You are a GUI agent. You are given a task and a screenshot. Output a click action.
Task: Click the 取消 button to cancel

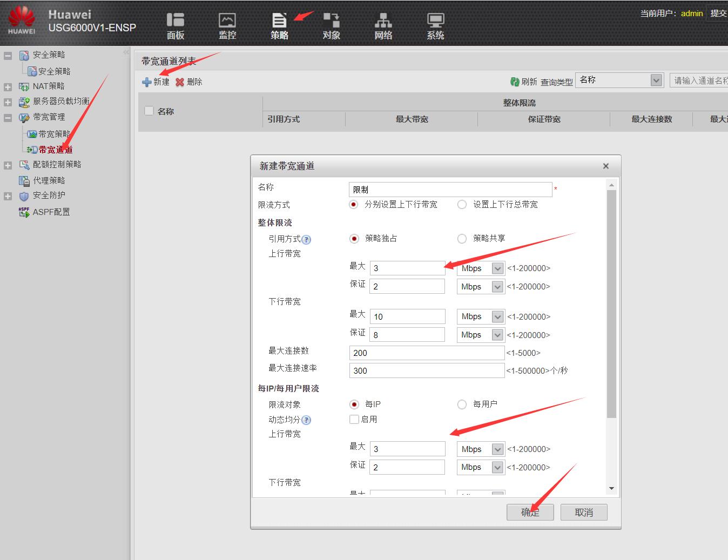583,512
